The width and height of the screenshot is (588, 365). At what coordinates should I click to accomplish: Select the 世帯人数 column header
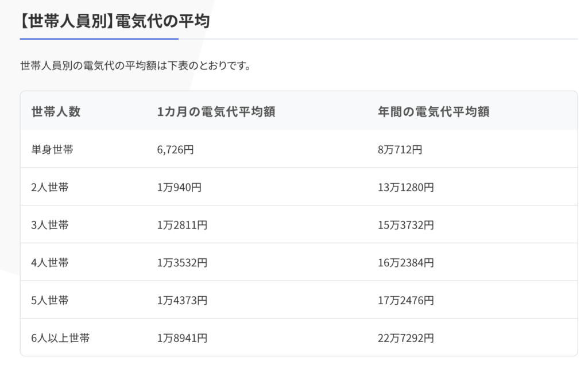56,112
